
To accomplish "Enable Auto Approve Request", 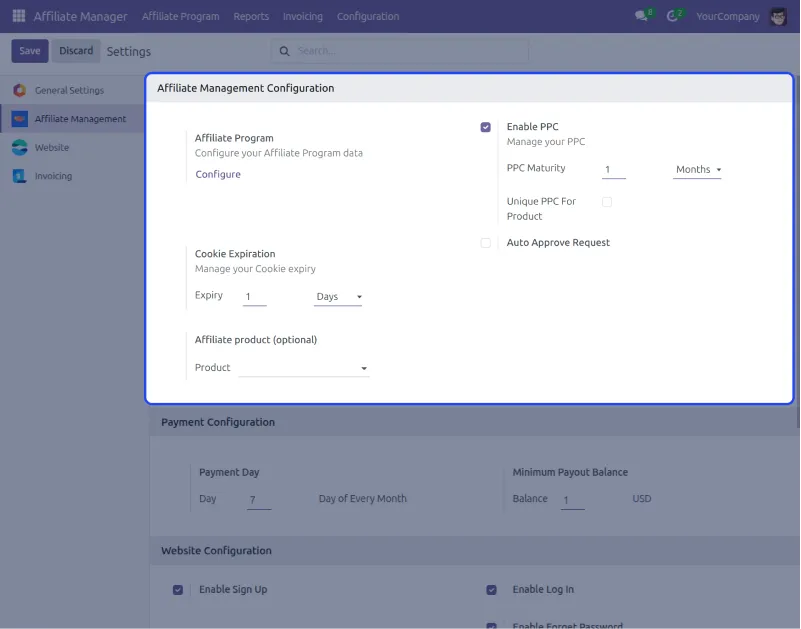I will [x=486, y=242].
